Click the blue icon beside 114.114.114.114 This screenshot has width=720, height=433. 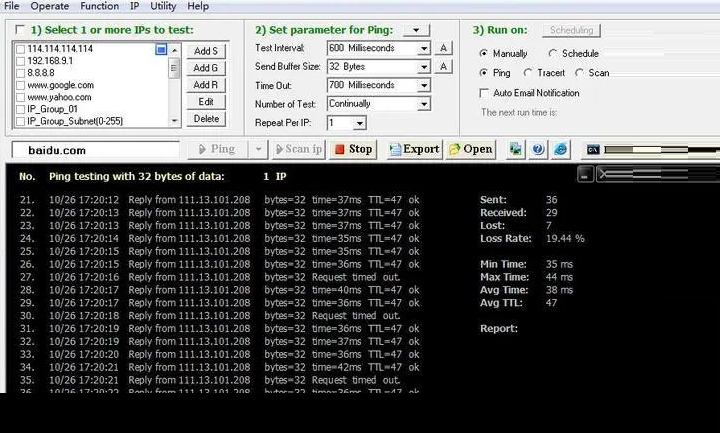pos(161,49)
